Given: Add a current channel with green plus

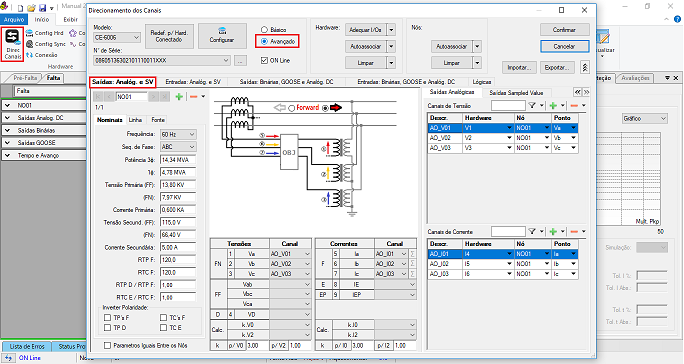Looking at the screenshot, I should (x=553, y=231).
